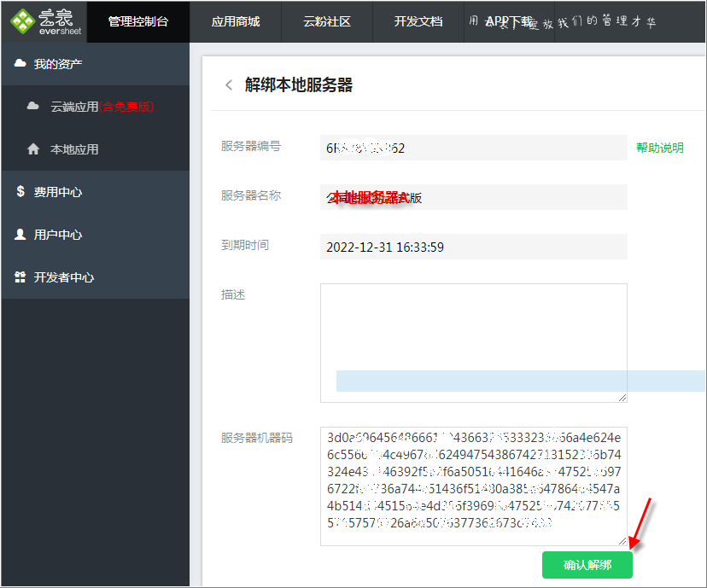Viewport: 707px width, 588px height.
Task: Click the 到期时间 label
Action: [x=245, y=245]
